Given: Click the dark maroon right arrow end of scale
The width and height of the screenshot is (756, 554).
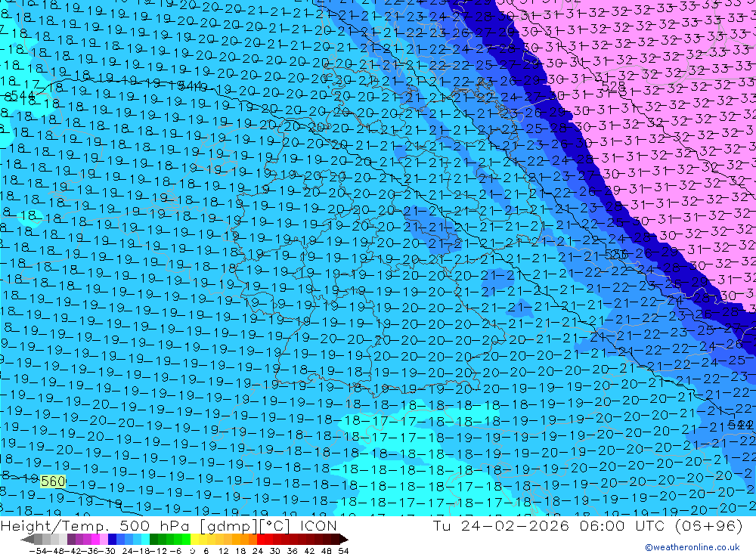Looking at the screenshot, I should tap(344, 539).
